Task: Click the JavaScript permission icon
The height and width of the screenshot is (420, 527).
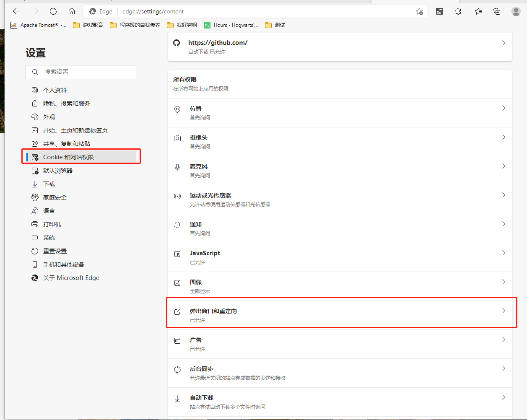Action: pos(177,253)
